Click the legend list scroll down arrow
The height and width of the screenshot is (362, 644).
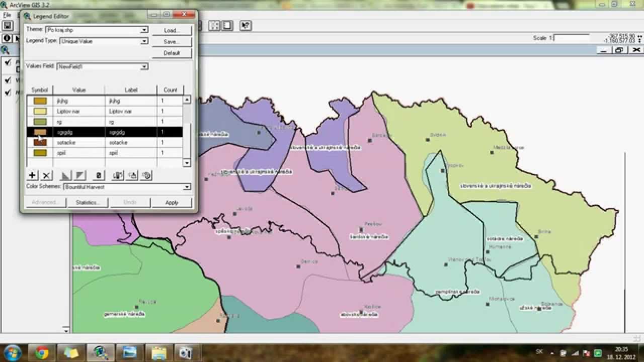click(187, 163)
